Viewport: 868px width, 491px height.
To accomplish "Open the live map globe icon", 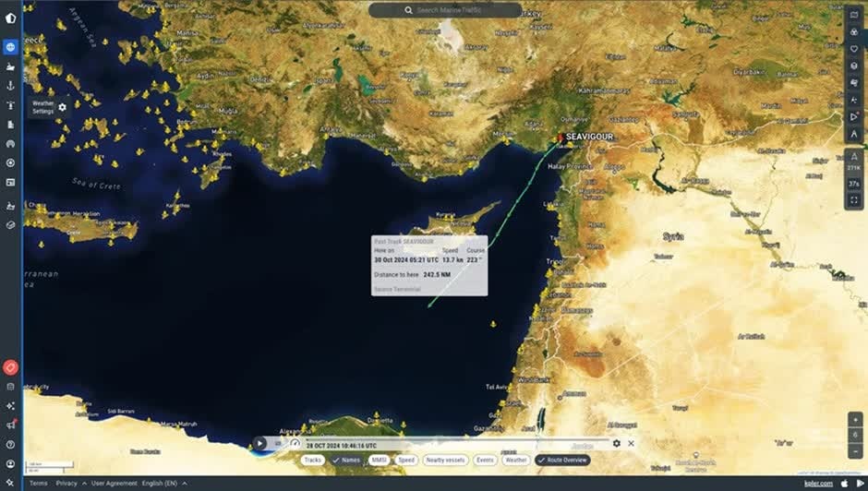I will (x=10, y=46).
